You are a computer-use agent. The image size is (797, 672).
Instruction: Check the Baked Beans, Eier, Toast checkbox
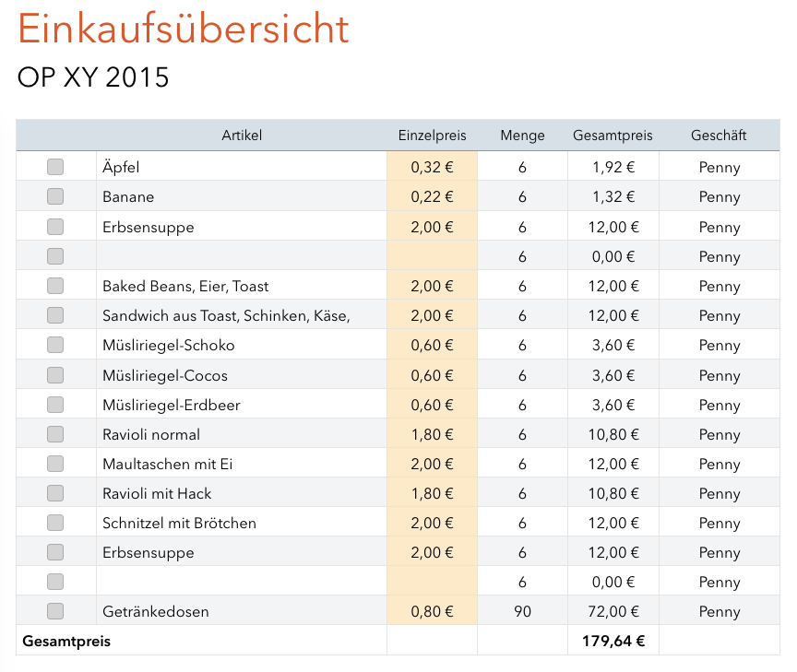click(x=55, y=286)
